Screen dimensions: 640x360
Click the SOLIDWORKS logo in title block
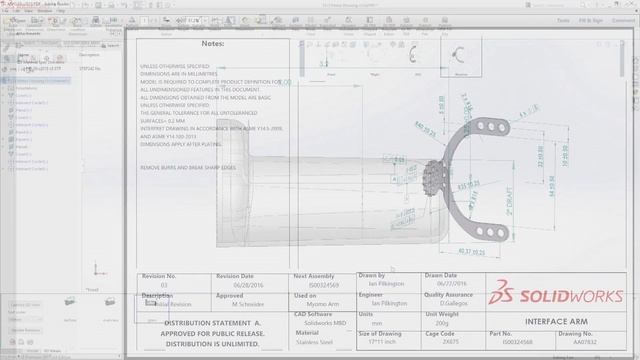point(556,293)
